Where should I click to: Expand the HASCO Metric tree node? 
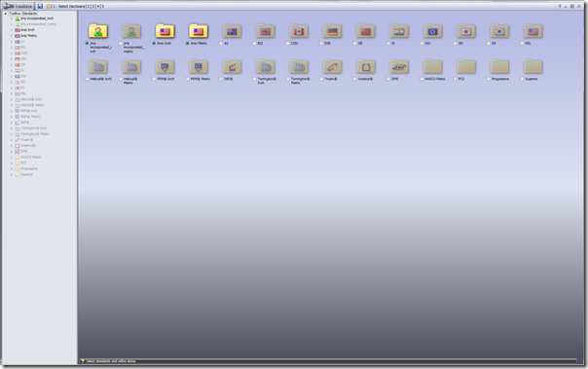[x=12, y=157]
